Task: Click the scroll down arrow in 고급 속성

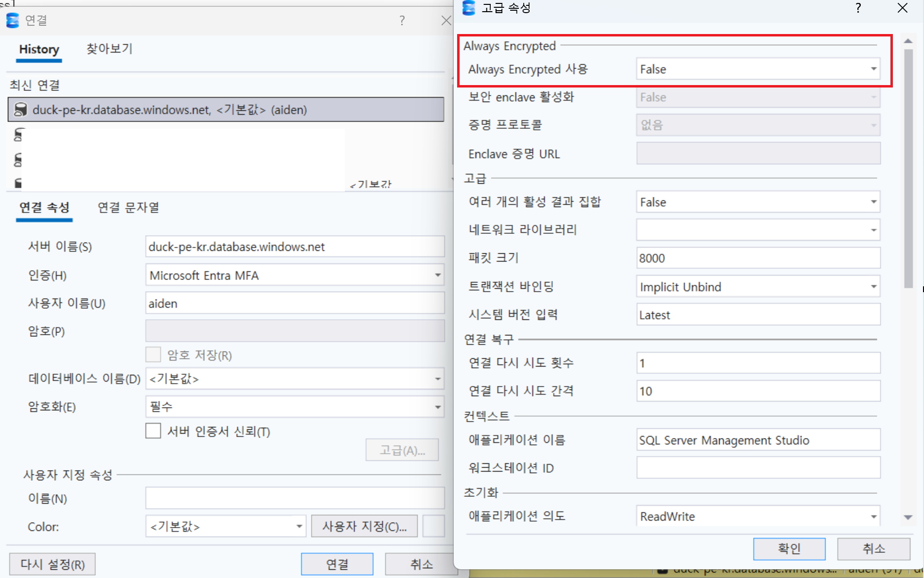Action: click(908, 517)
